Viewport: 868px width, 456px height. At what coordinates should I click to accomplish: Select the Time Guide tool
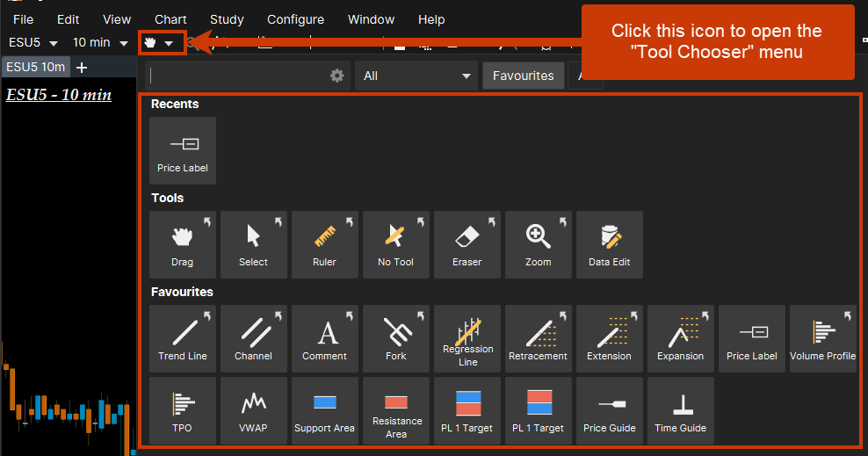point(680,409)
